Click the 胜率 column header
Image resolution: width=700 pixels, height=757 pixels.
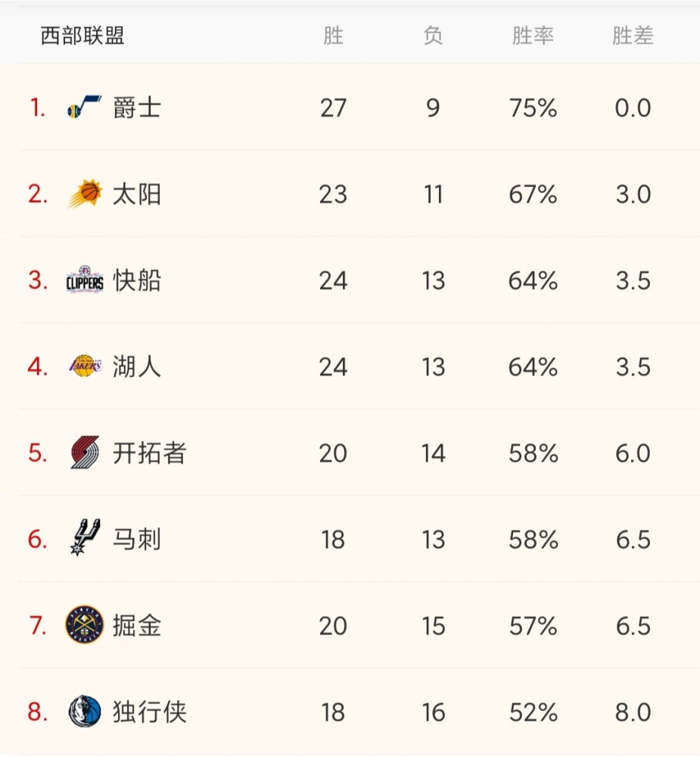pyautogui.click(x=533, y=36)
